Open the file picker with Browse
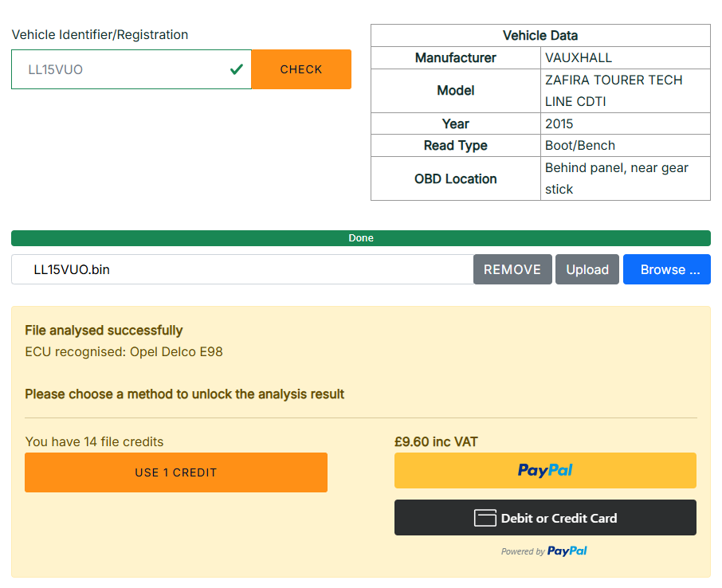The image size is (722, 588). click(666, 269)
